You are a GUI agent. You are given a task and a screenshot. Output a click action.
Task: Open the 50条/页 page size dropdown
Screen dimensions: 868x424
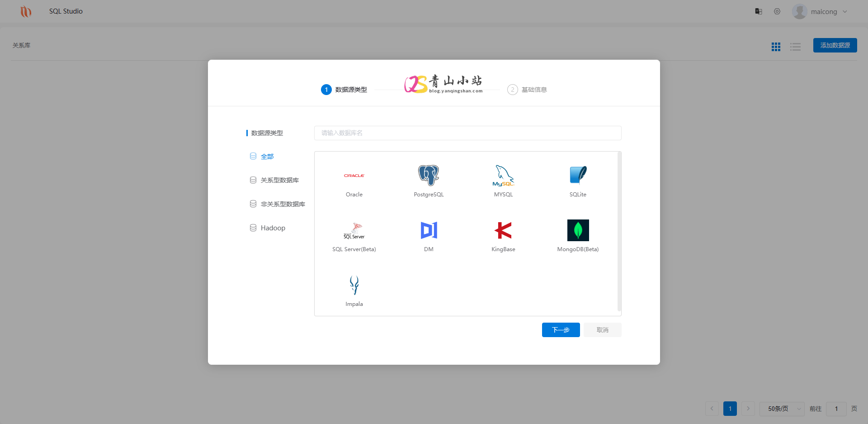[x=782, y=409]
